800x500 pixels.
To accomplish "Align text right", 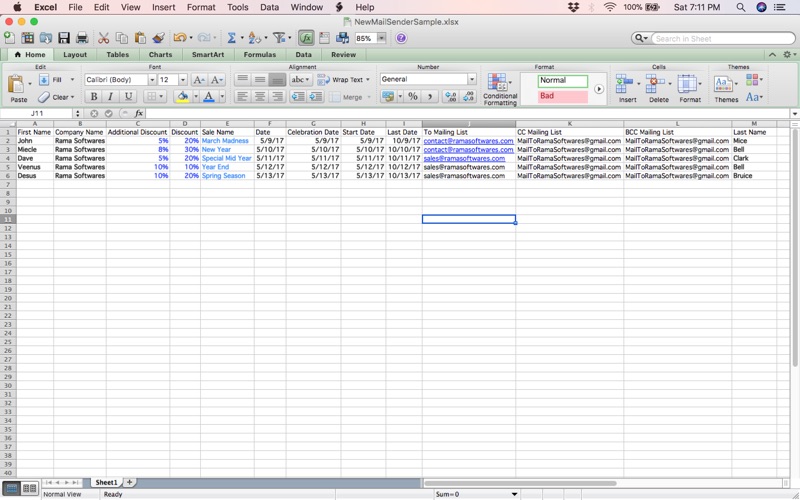I will (277, 96).
